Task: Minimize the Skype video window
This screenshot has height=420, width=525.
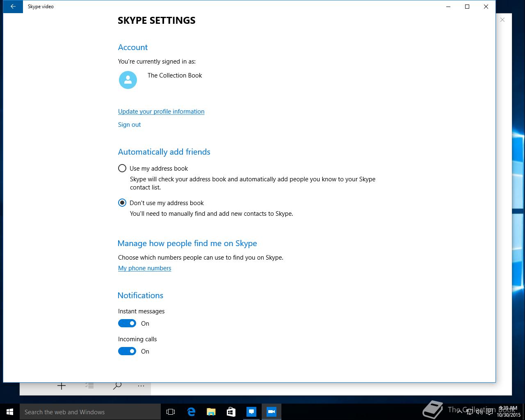Action: 448,7
